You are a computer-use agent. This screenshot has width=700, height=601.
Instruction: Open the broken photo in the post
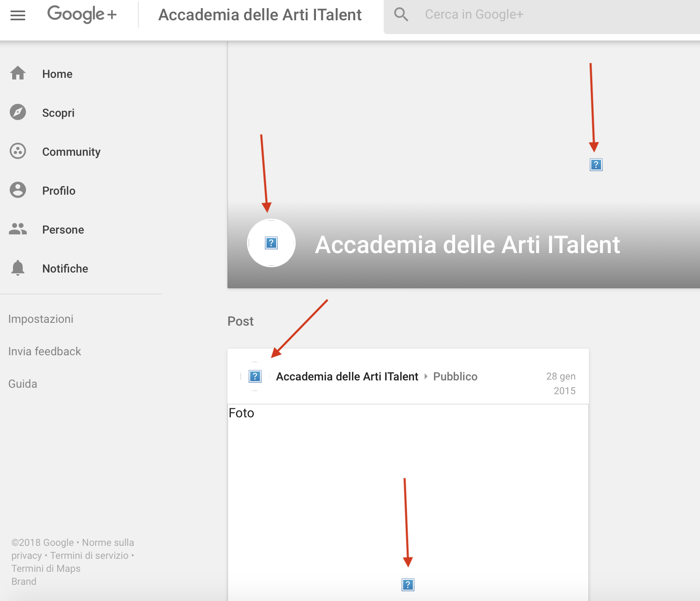click(x=408, y=585)
